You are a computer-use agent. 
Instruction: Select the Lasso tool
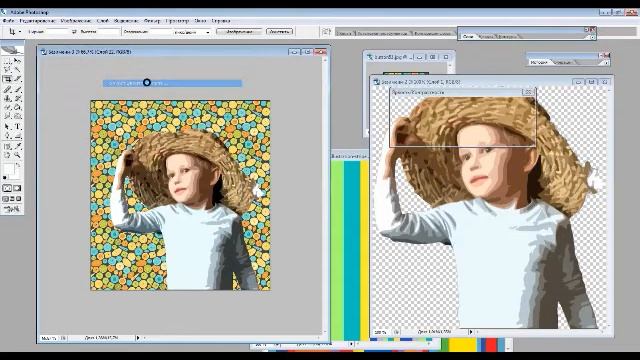click(7, 69)
